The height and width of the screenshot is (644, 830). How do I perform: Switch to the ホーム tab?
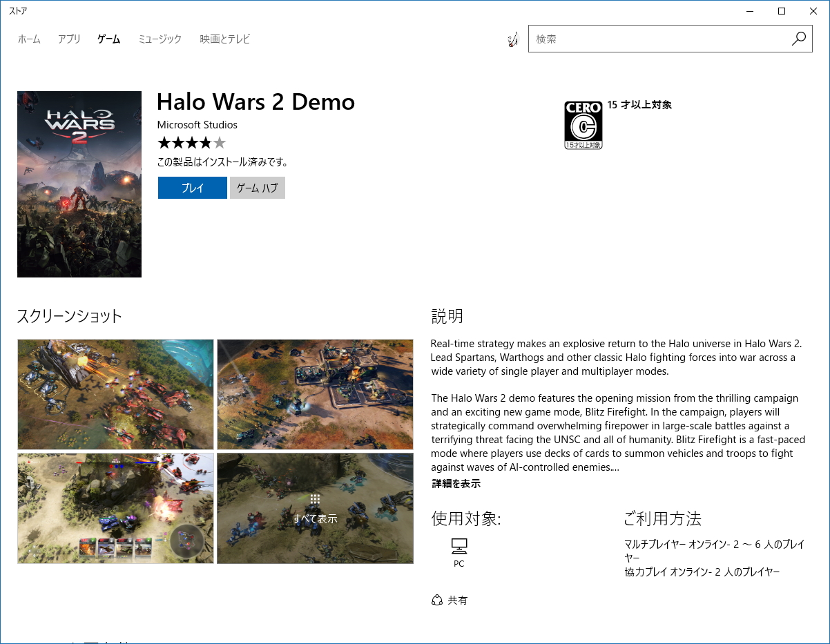[x=28, y=39]
